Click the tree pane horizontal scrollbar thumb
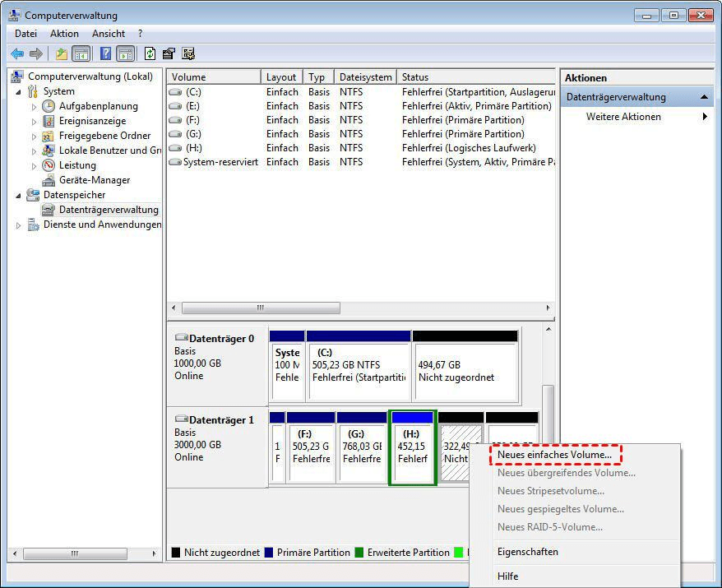722x588 pixels. pos(75,553)
